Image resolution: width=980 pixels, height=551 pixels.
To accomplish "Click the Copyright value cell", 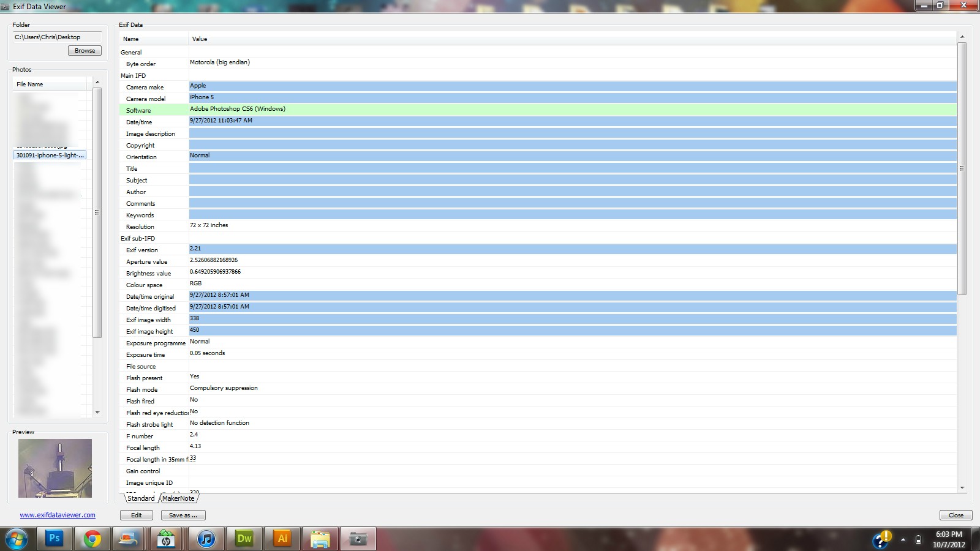I will [573, 144].
